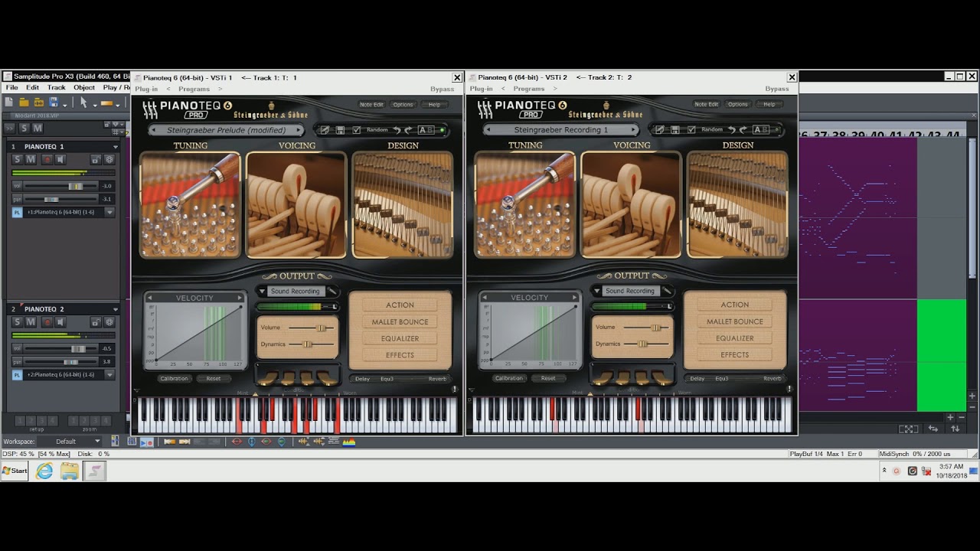Viewport: 980px width, 551px height.
Task: Open PIANOTEQ 2 track name dropdown arrow
Action: point(116,309)
